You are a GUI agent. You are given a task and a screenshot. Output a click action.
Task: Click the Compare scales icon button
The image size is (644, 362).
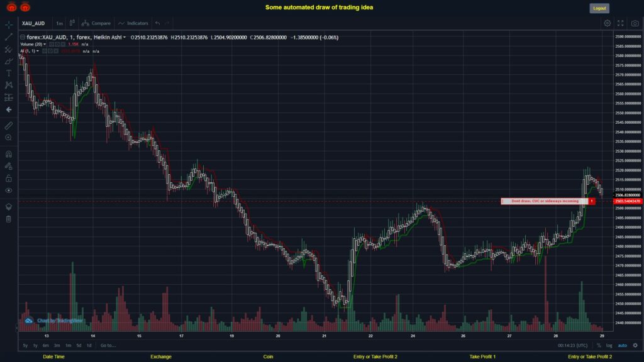click(x=96, y=23)
